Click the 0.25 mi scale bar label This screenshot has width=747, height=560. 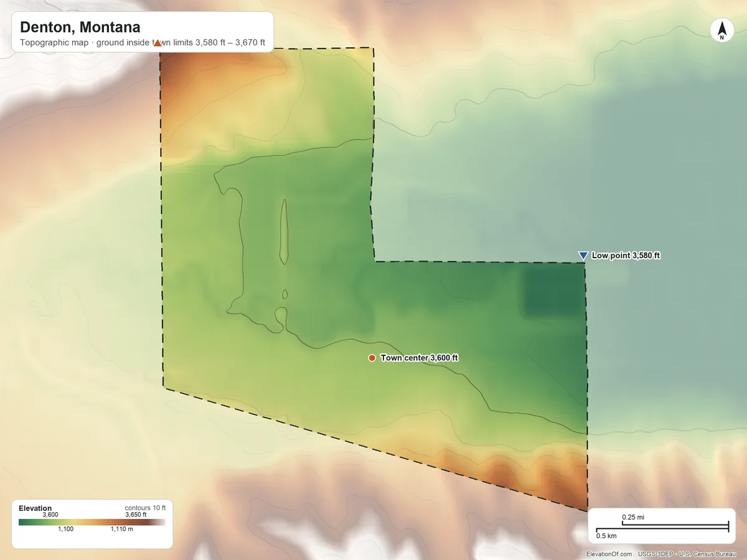click(x=633, y=517)
